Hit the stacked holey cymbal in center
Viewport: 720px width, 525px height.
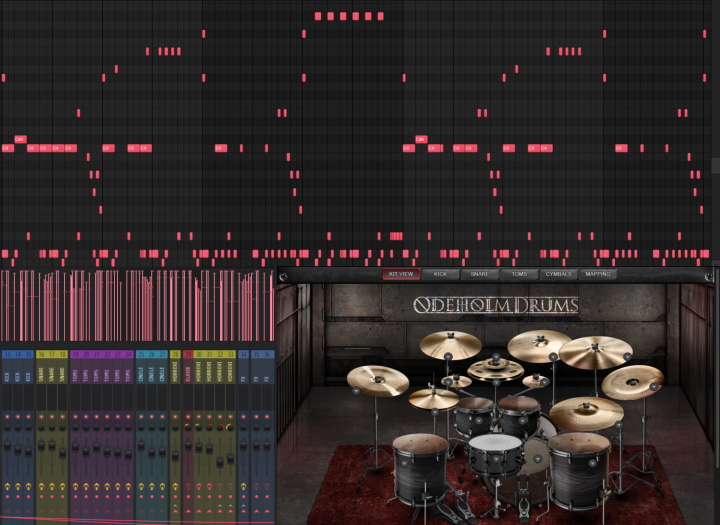pyautogui.click(x=495, y=369)
